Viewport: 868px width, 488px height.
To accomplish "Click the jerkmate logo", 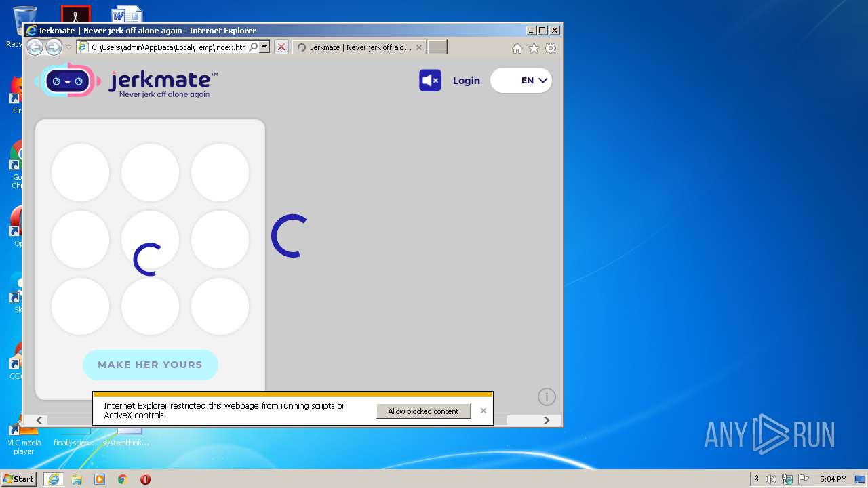I will 127,81.
